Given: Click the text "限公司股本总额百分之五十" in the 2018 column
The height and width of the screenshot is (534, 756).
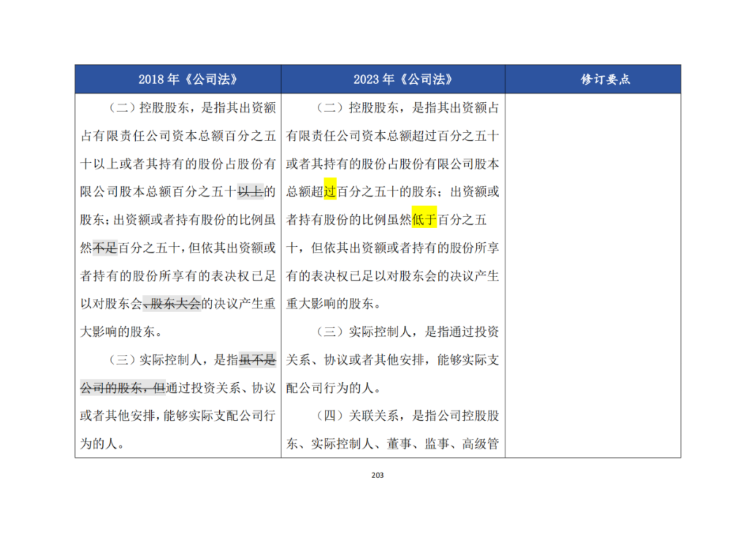Looking at the screenshot, I should click(159, 192).
